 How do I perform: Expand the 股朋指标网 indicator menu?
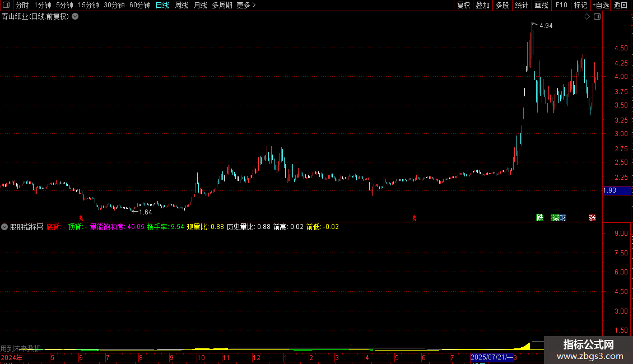(x=4, y=227)
